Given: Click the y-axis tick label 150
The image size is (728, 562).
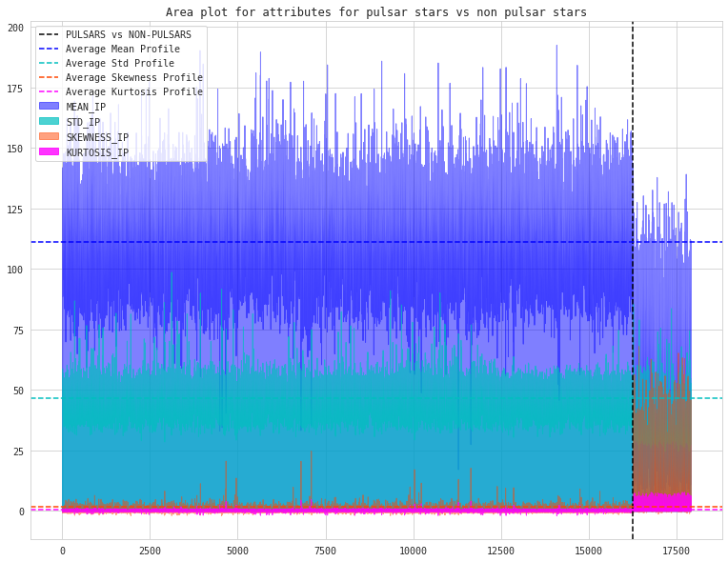Looking at the screenshot, I should [16, 149].
